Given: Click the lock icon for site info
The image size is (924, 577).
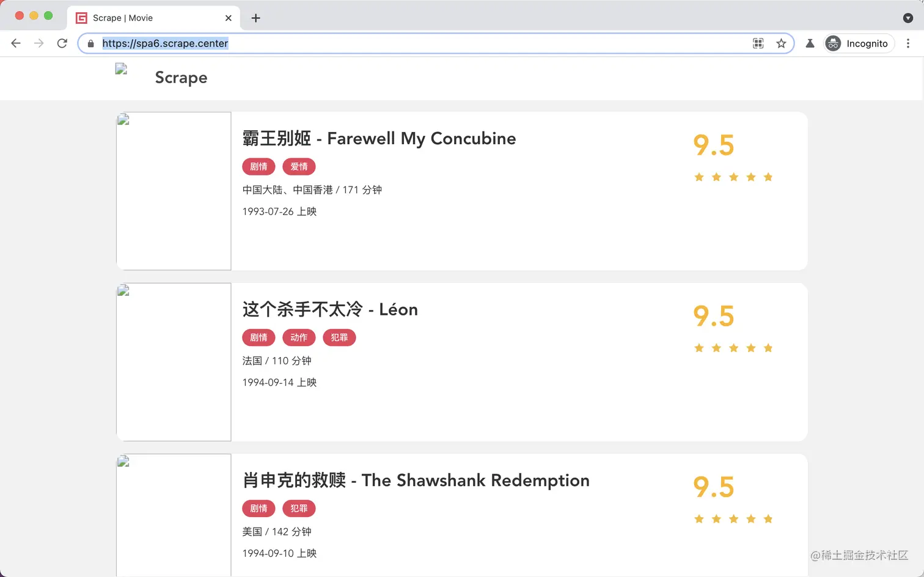Looking at the screenshot, I should 91,43.
